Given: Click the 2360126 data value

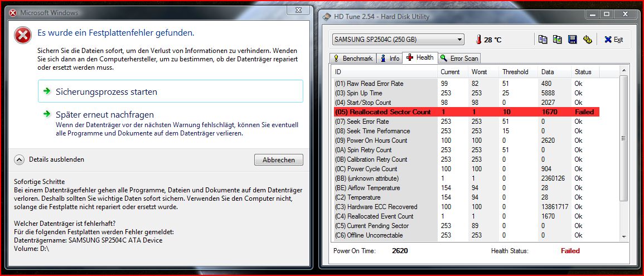Looking at the screenshot, I should pos(553,178).
